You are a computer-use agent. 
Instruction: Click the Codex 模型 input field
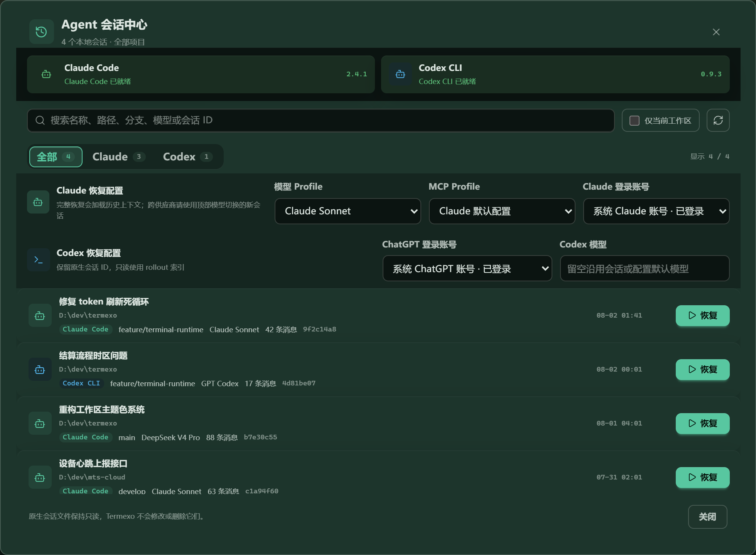645,269
